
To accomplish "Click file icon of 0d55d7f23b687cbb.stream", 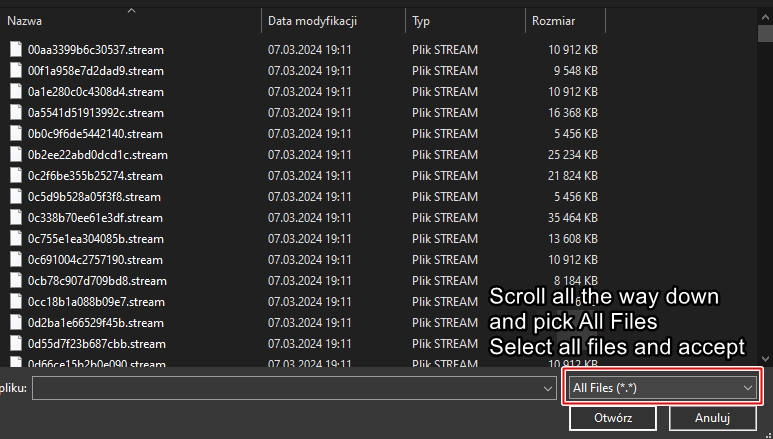I will (15, 343).
